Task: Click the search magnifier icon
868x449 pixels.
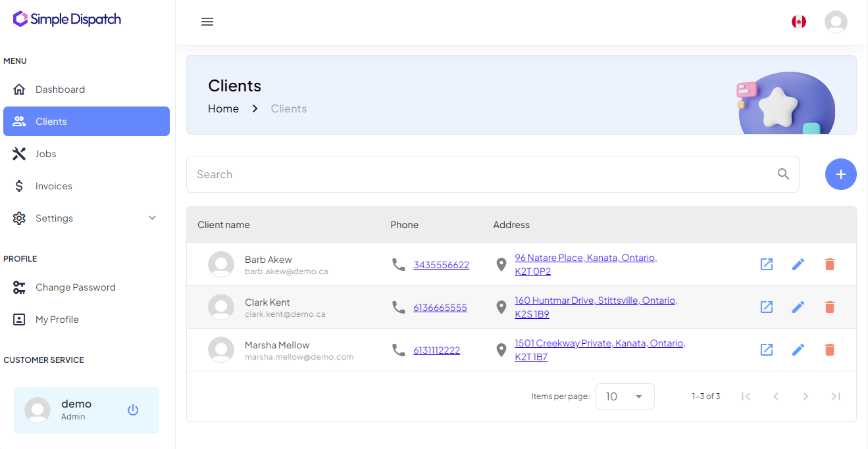Action: pyautogui.click(x=783, y=174)
